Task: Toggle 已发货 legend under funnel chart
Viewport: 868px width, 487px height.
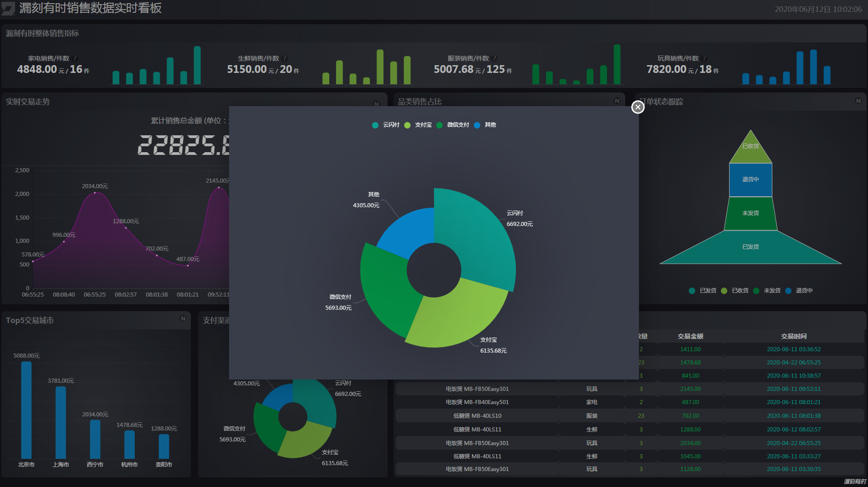Action: 703,291
